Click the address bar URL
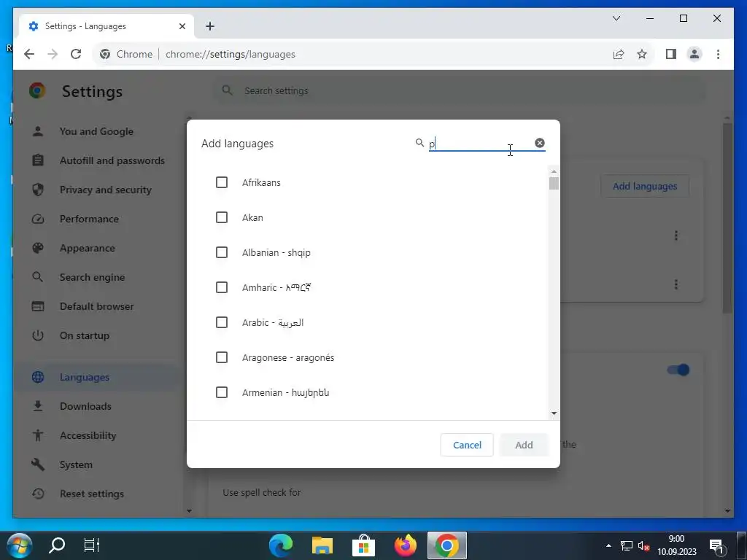747x560 pixels. click(x=231, y=54)
